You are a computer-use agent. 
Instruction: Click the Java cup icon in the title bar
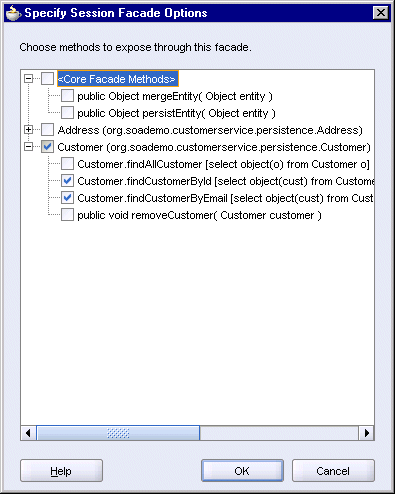click(x=13, y=13)
